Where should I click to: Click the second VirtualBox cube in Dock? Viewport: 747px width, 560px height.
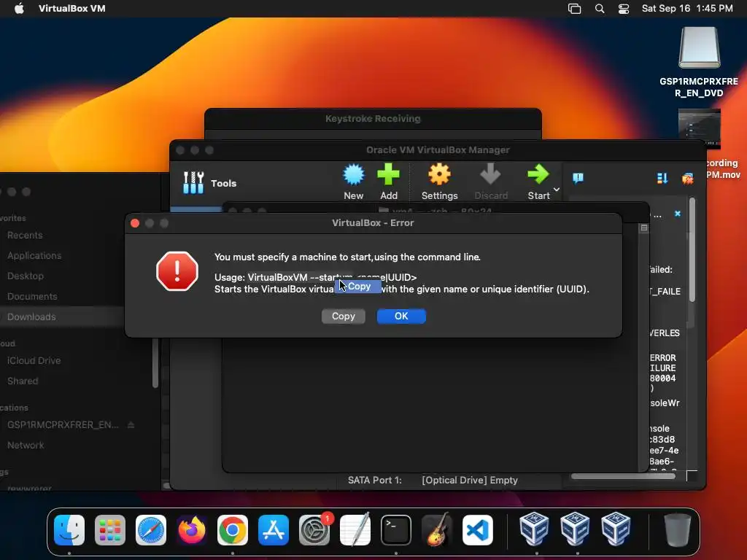pyautogui.click(x=575, y=529)
